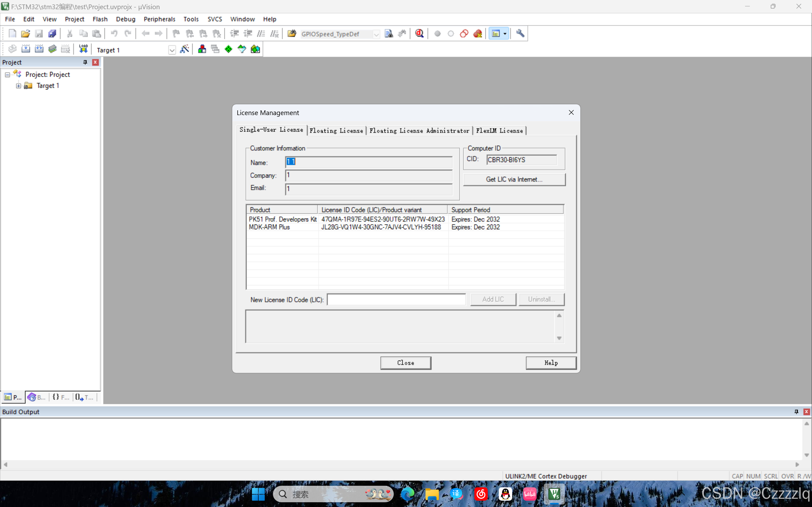
Task: Toggle the window layout button
Action: 496,34
